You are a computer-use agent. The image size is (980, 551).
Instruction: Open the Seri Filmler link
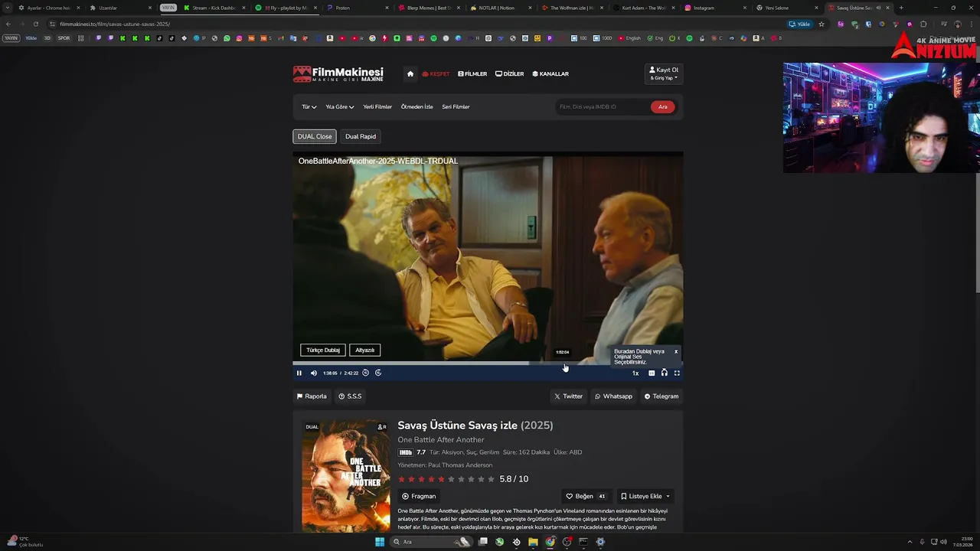(x=456, y=107)
